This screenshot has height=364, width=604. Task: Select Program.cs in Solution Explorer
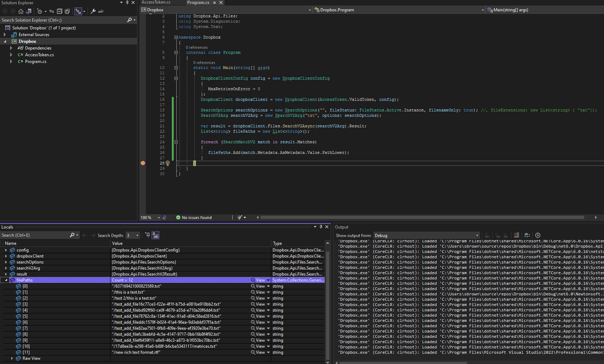click(x=36, y=62)
